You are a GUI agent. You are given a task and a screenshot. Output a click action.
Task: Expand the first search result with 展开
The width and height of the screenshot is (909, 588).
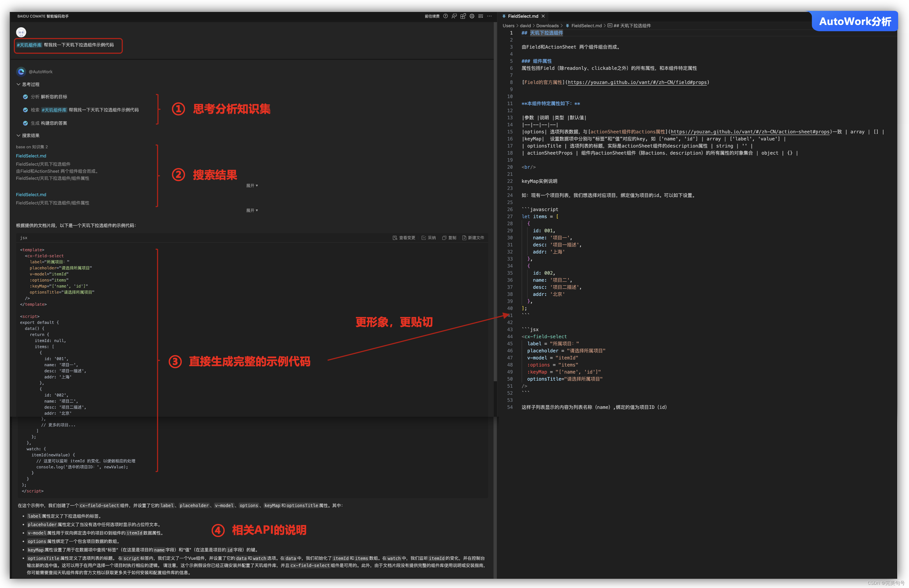[x=252, y=185]
